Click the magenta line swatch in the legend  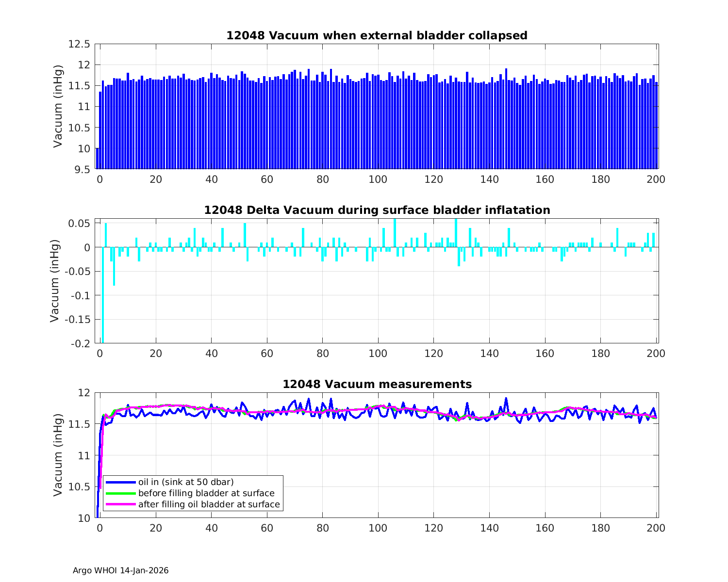point(120,504)
